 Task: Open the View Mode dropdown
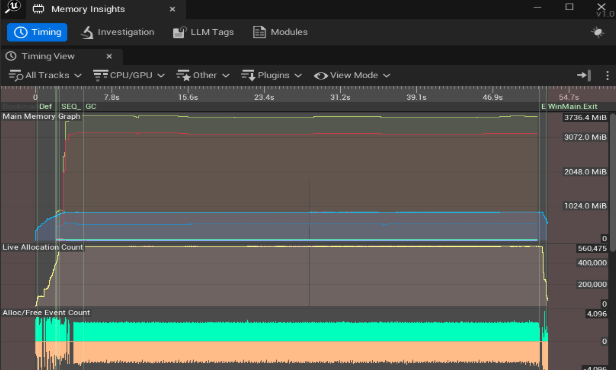point(352,75)
